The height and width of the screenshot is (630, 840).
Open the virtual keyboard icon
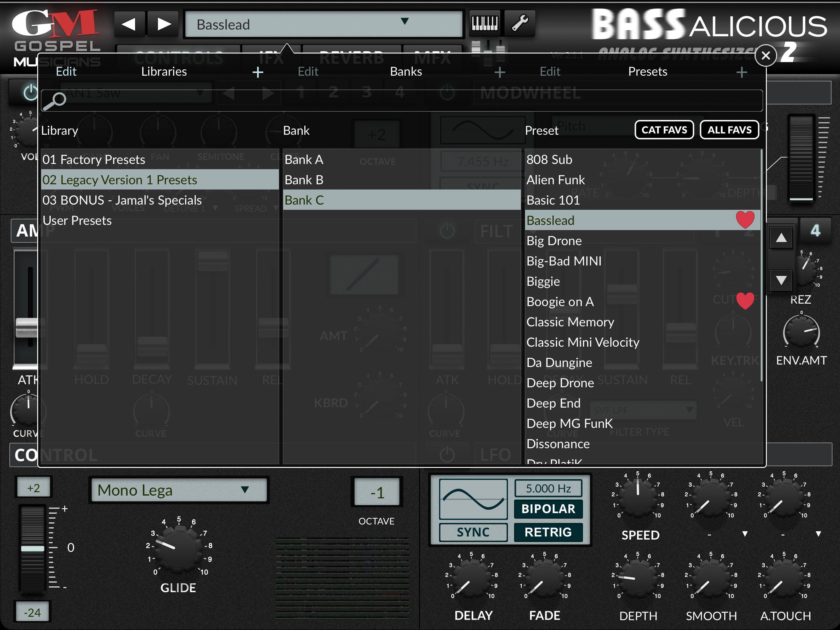pos(484,24)
